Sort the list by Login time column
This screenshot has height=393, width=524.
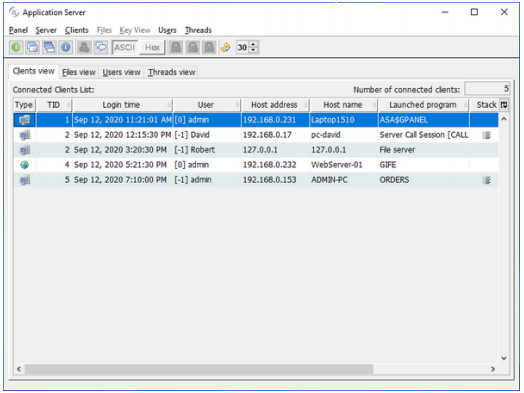point(121,105)
